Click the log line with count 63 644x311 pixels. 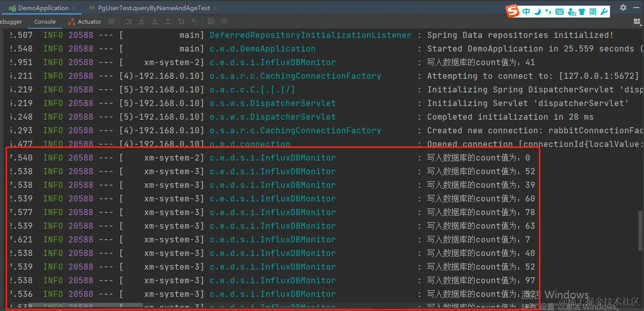pyautogui.click(x=322, y=226)
